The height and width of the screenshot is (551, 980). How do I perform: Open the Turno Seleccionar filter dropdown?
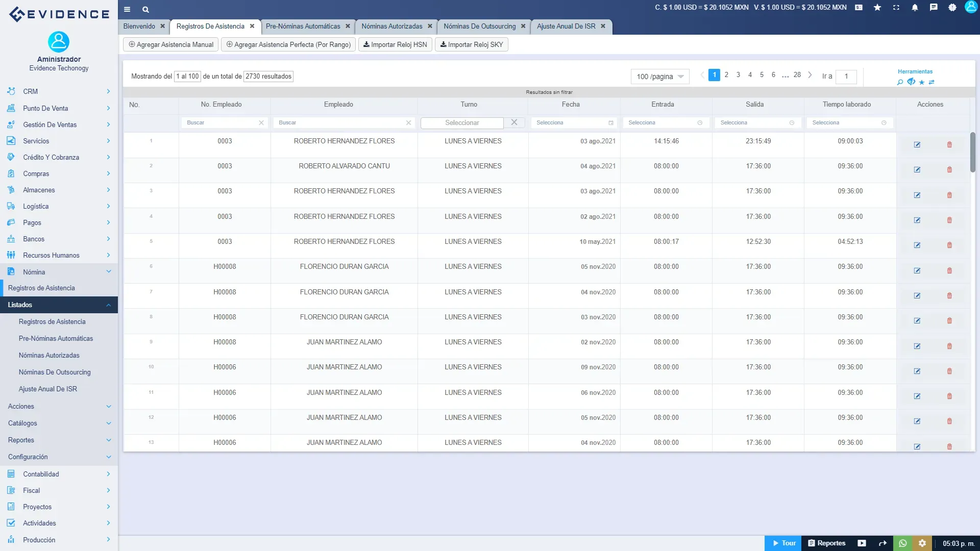click(x=462, y=123)
